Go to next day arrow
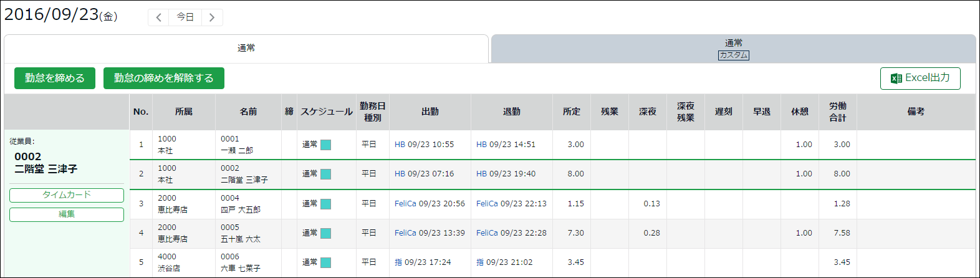 tap(212, 17)
